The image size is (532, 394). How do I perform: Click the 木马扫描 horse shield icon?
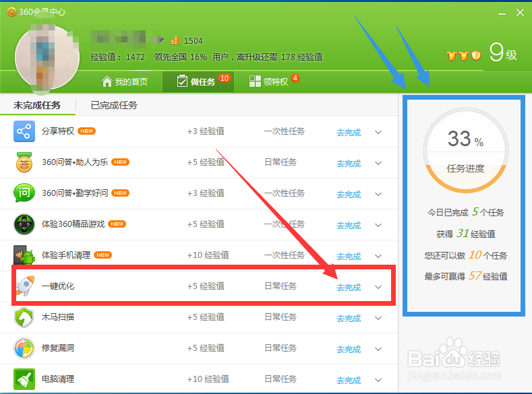(24, 317)
